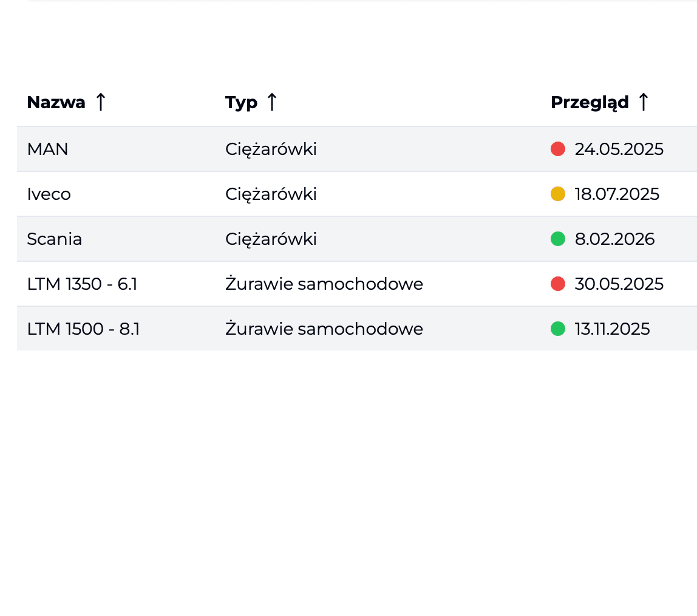Click the yellow status dot for Iveco
This screenshot has width=697, height=616.
click(558, 193)
